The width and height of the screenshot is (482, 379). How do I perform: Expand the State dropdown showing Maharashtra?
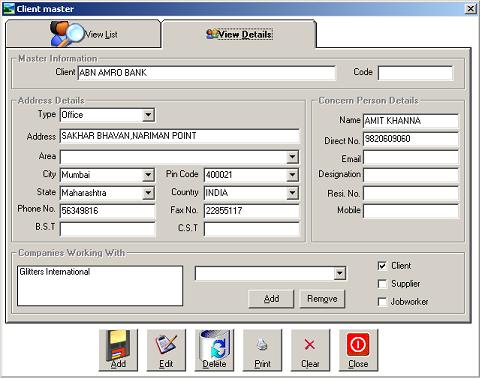coord(148,193)
